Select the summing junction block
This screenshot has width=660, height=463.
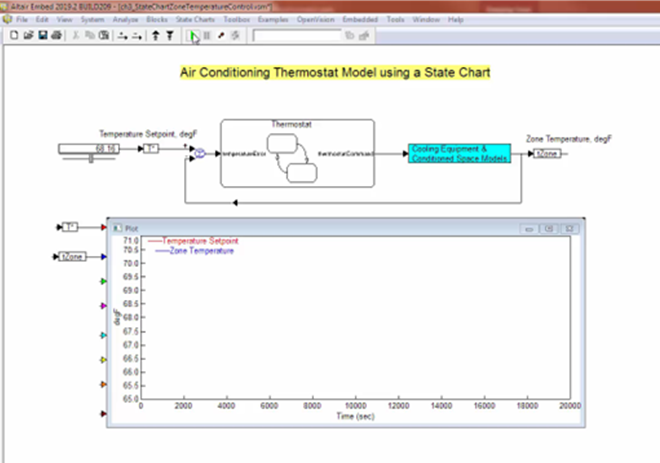coord(200,154)
